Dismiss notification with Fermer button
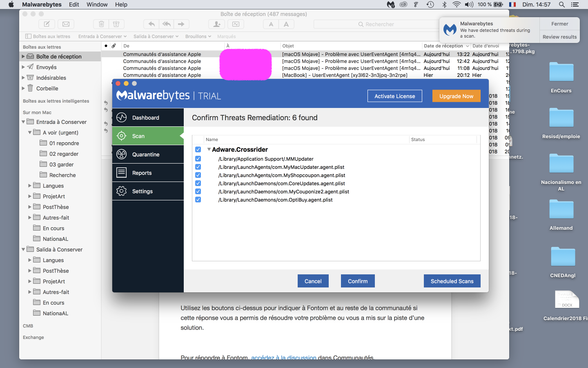 (560, 24)
